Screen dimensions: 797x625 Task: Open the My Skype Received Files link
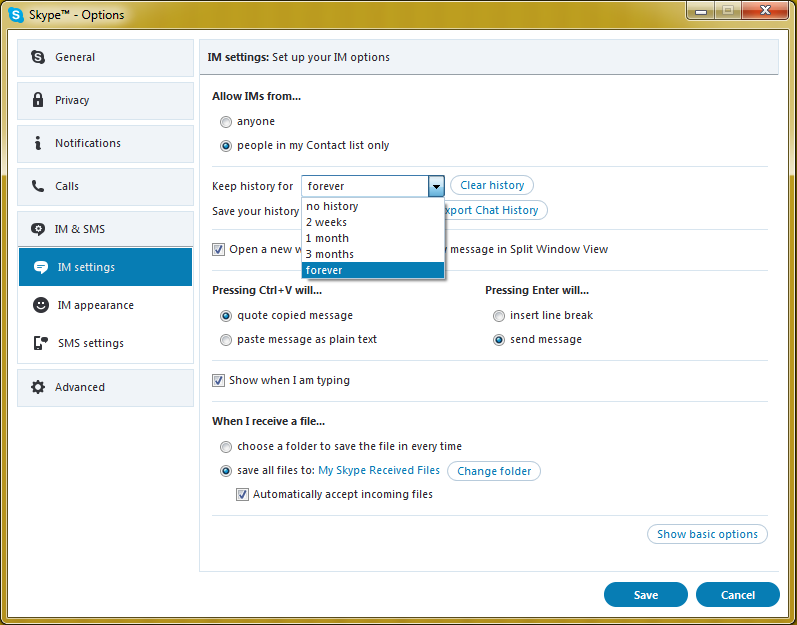(x=378, y=470)
